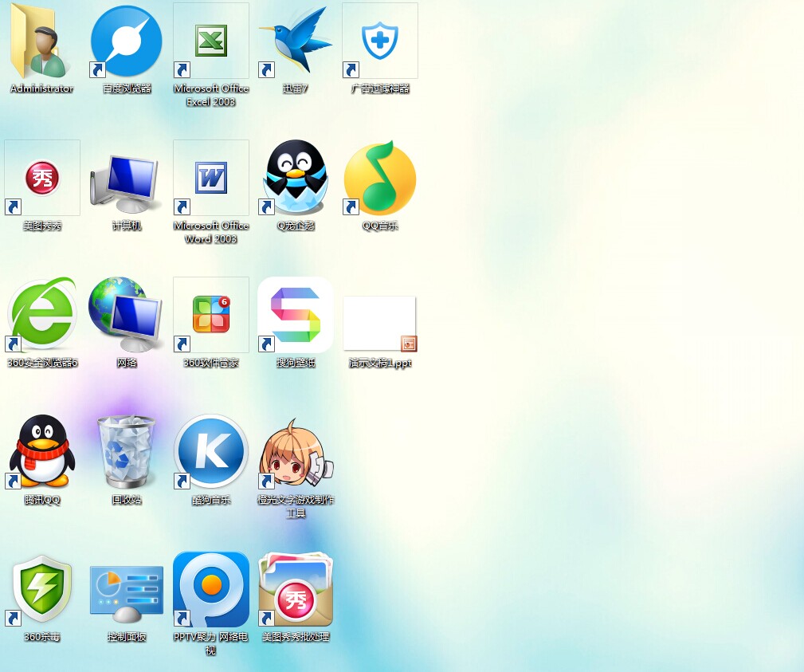Select the QQ音乐 green note icon

coord(380,178)
